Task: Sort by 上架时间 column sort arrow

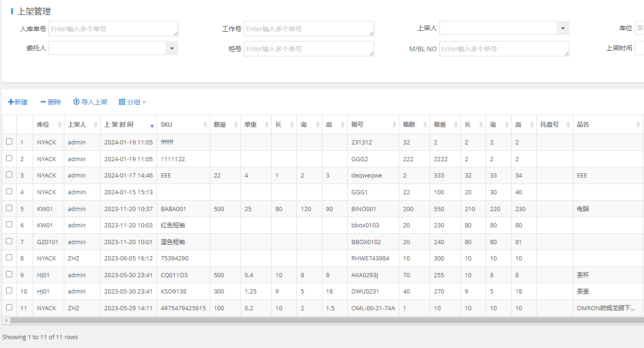Action: pyautogui.click(x=152, y=125)
